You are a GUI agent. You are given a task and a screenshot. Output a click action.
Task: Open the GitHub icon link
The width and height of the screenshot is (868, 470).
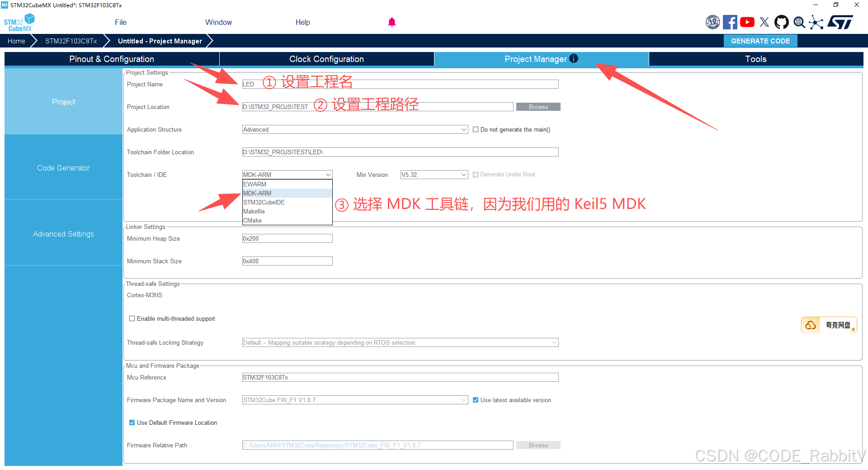click(x=782, y=22)
